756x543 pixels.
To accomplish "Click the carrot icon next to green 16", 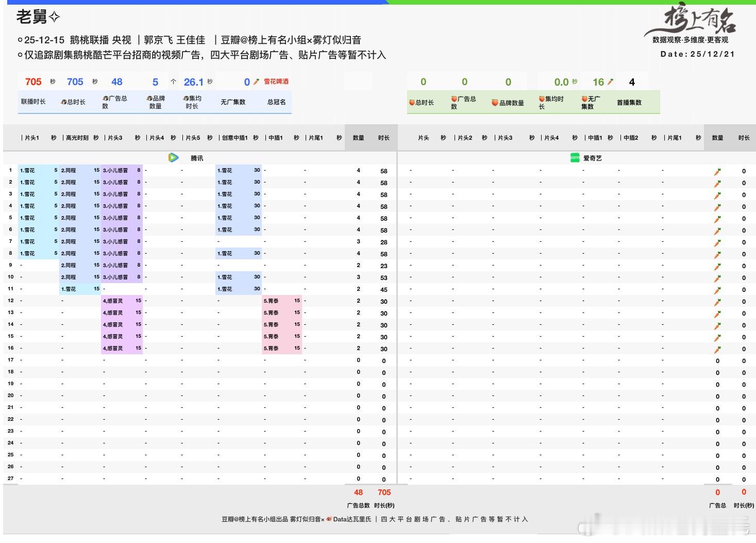I will (610, 81).
